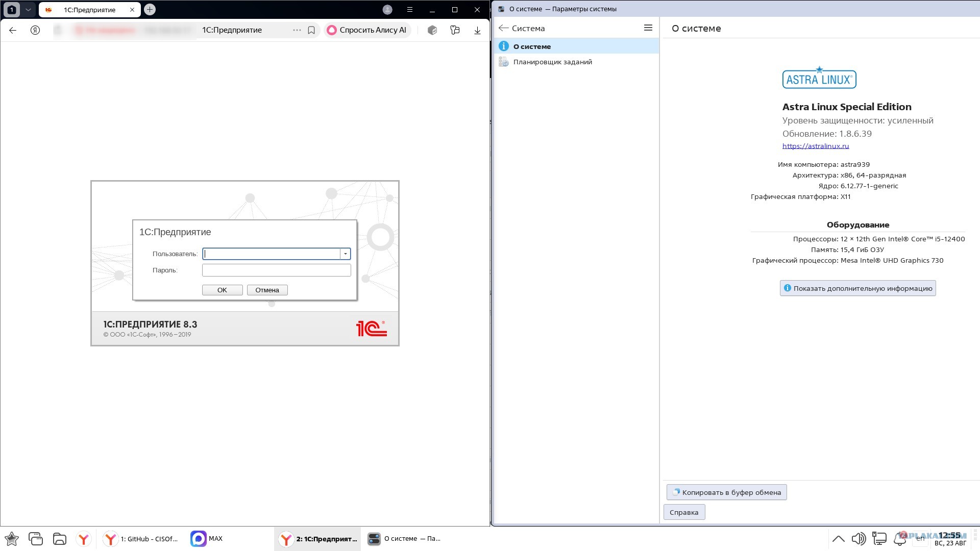Open Планировщик заданий in the sidebar
The width and height of the screenshot is (980, 551).
[x=577, y=62]
